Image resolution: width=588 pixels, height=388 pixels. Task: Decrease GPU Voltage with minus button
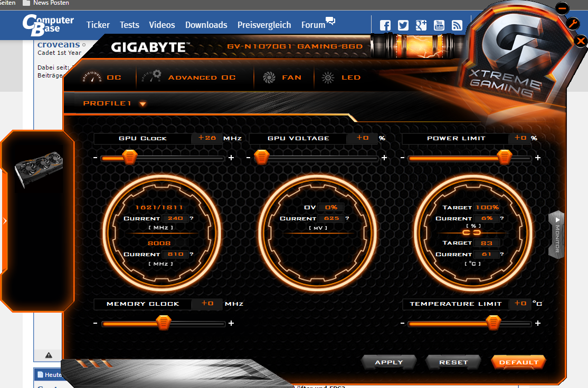(248, 158)
